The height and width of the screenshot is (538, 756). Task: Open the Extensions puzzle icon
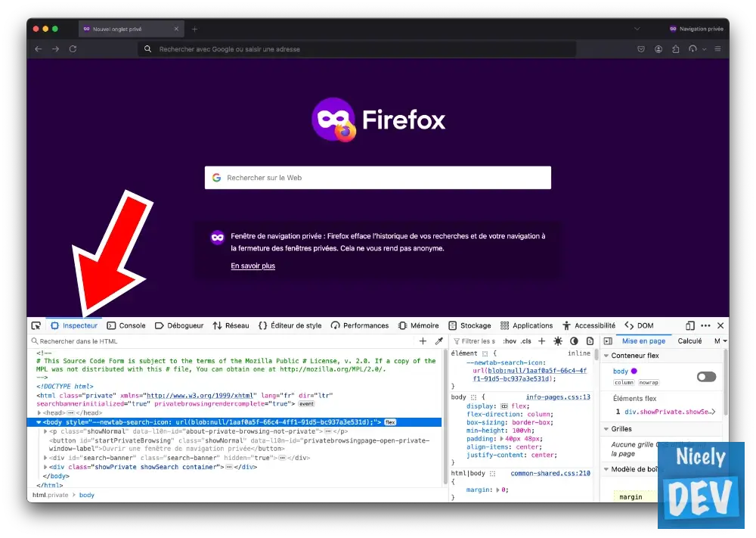[676, 48]
